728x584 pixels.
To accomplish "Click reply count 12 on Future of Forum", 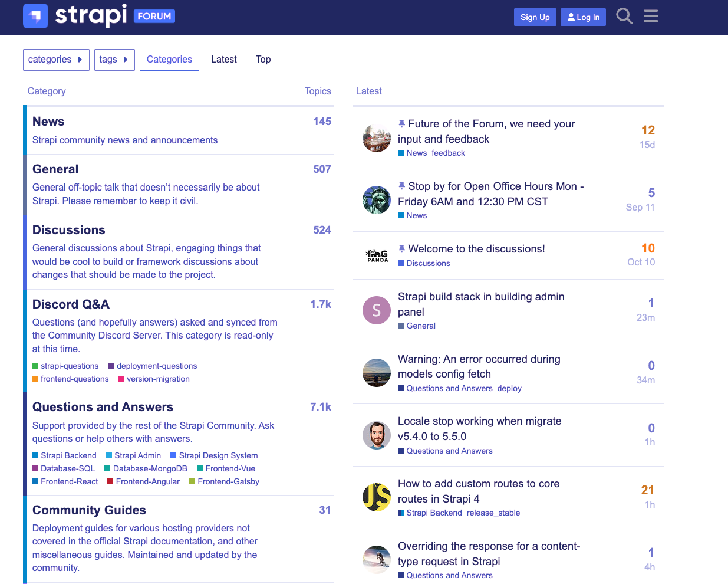I will pos(648,130).
